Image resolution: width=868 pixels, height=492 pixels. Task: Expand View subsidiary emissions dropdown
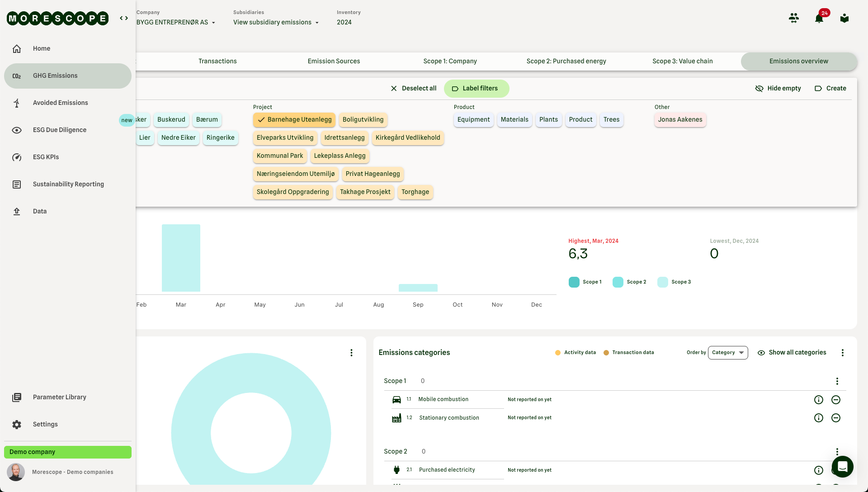pos(276,22)
